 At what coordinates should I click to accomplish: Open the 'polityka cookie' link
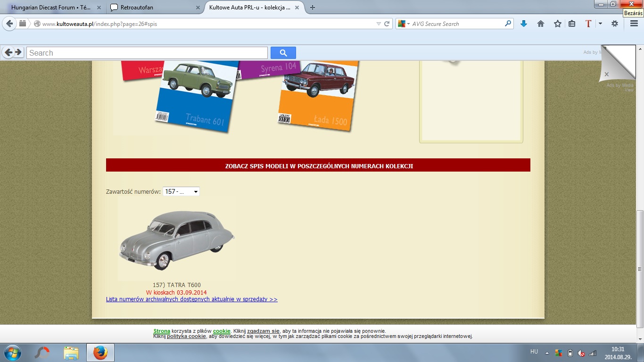coord(186,337)
